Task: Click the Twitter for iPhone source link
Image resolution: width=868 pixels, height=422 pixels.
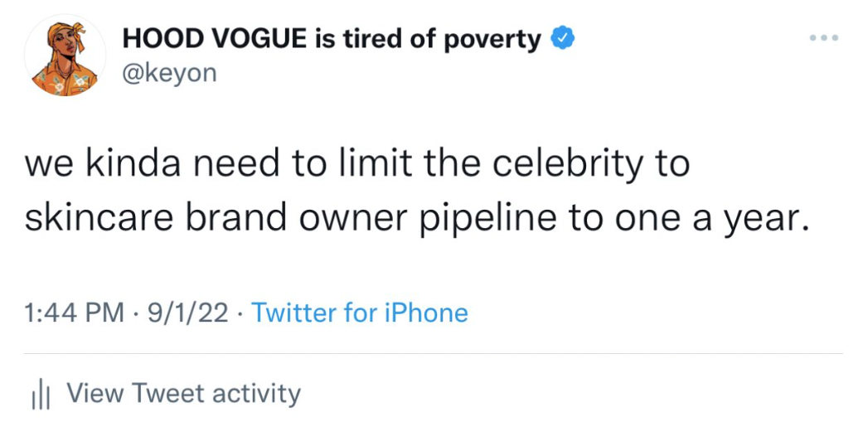Action: (359, 313)
